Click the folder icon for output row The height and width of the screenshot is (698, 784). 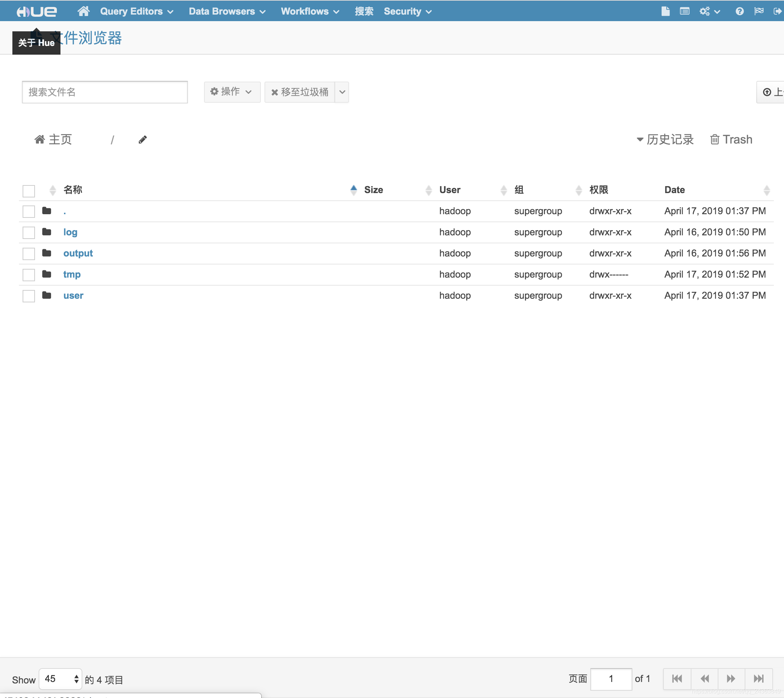47,253
